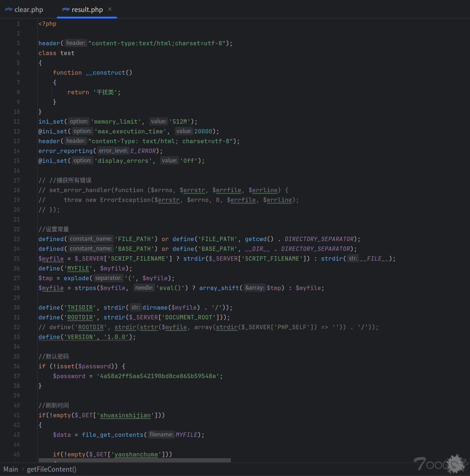Click line number 36 in the gutter
This screenshot has height=476, width=470.
pos(17,366)
